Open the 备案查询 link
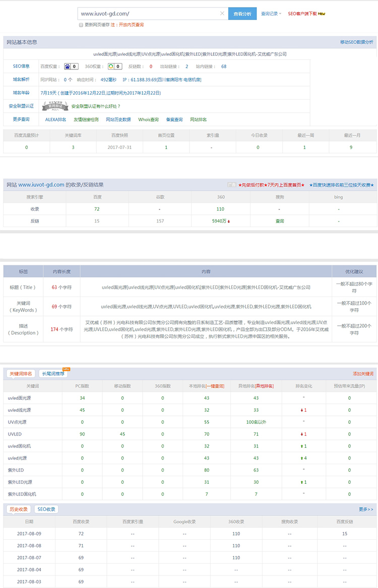The width and height of the screenshot is (378, 588). pyautogui.click(x=174, y=120)
